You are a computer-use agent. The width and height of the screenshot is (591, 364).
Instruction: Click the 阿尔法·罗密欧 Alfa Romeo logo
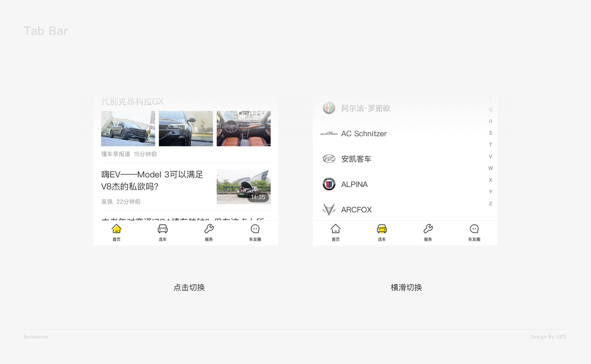(328, 108)
